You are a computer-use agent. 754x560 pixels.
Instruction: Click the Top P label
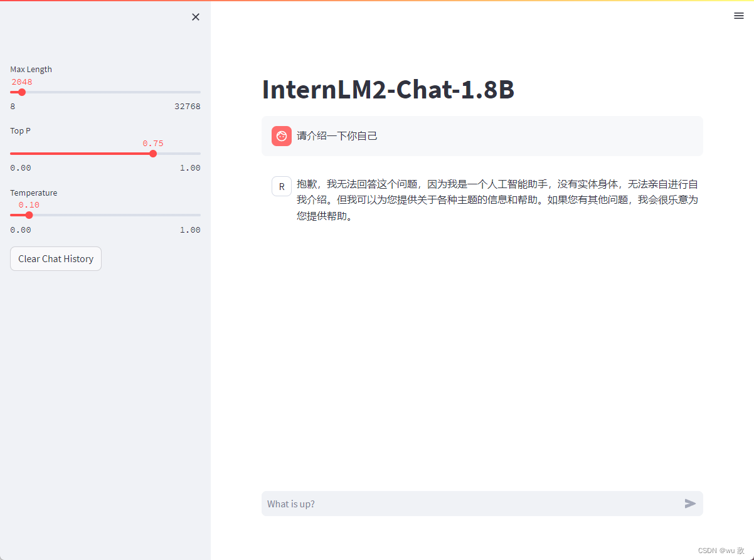[20, 131]
